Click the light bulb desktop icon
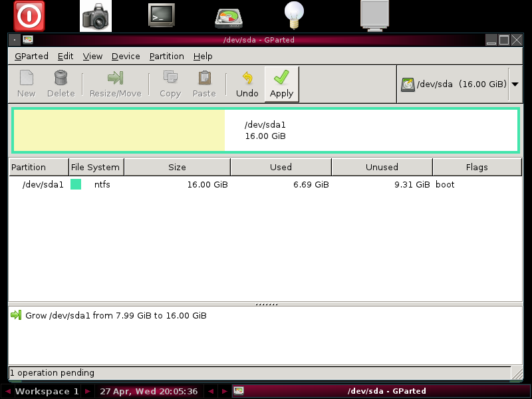This screenshot has height=399, width=532. (x=294, y=15)
